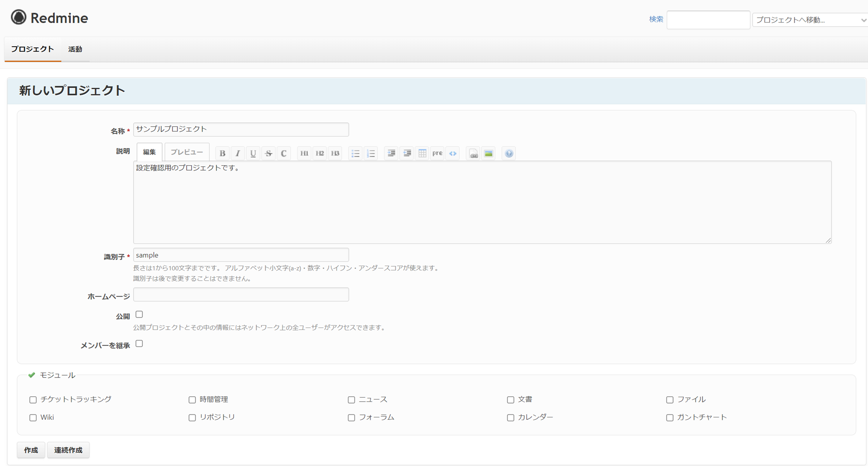Screen dimensions: 868x466
Task: Insert image using the picture icon
Action: pos(489,153)
